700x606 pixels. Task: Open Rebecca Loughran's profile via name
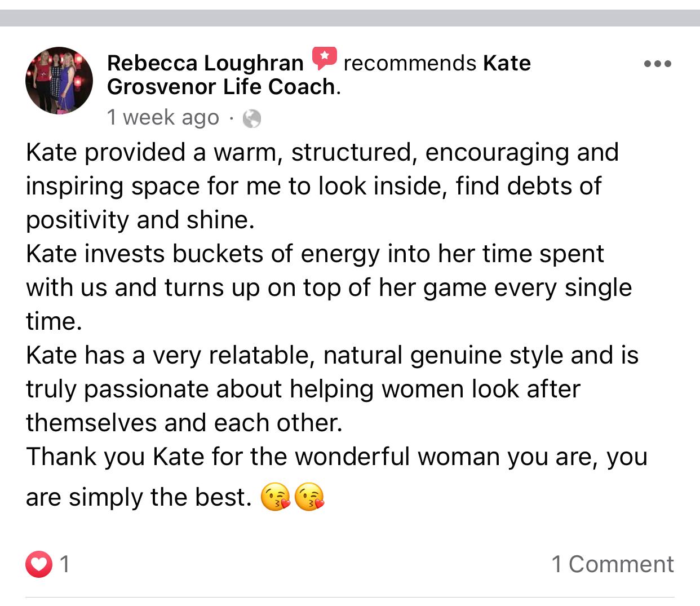pyautogui.click(x=205, y=63)
